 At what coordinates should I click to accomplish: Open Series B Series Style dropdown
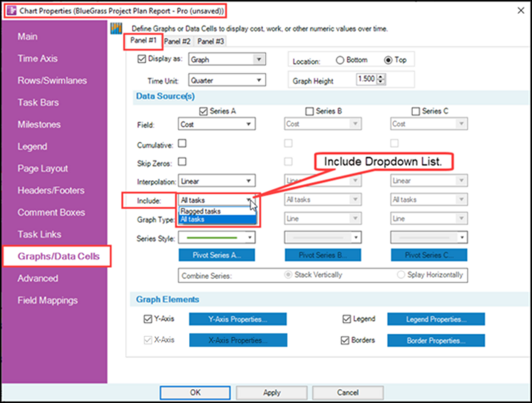coord(322,238)
